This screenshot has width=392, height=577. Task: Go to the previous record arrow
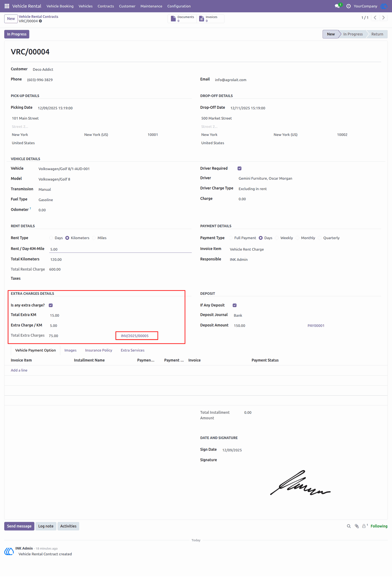tap(375, 18)
